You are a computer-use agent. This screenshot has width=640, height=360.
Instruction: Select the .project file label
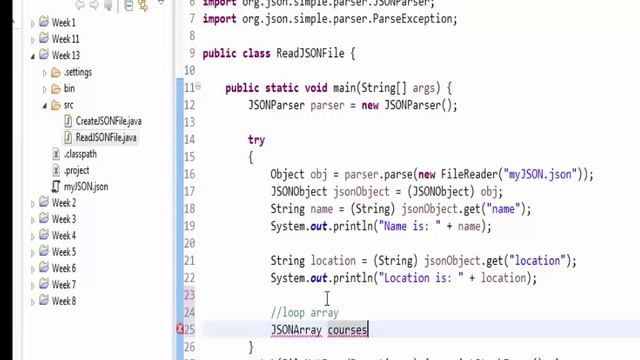coord(77,171)
